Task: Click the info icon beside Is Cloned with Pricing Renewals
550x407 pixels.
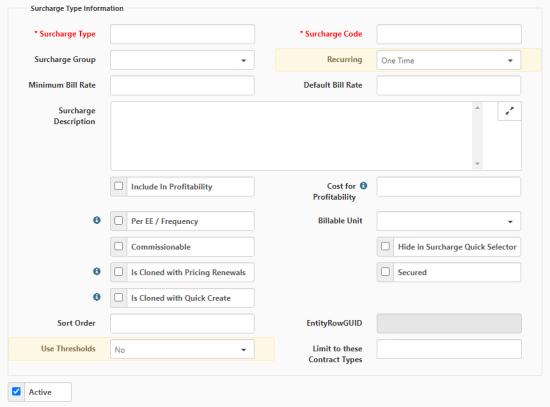Action: [x=97, y=271]
